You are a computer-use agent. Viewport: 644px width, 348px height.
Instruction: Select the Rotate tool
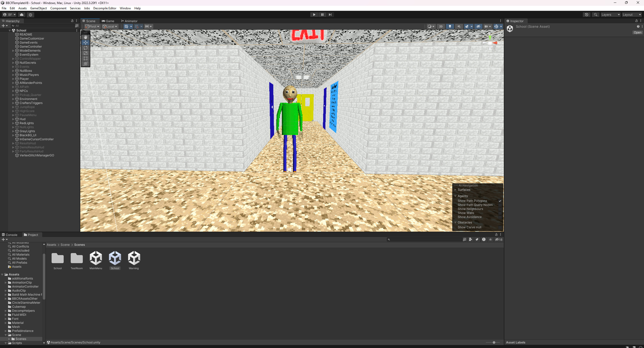tap(86, 48)
